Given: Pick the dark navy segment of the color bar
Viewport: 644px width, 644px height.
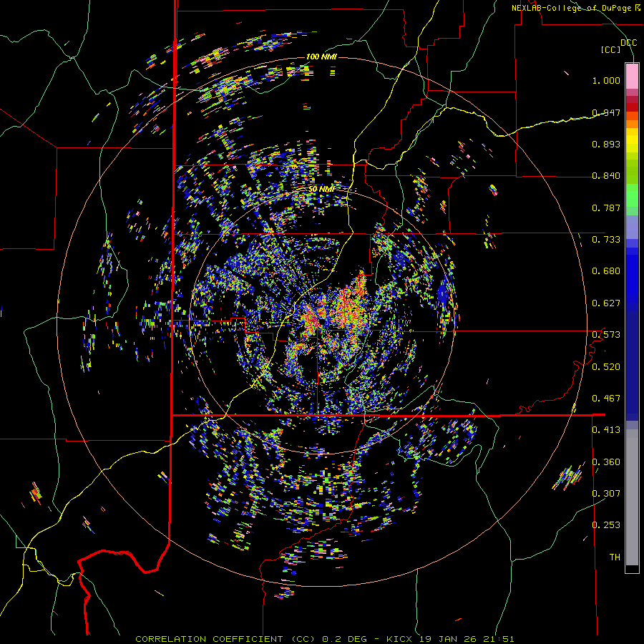Looking at the screenshot, I should (632, 366).
